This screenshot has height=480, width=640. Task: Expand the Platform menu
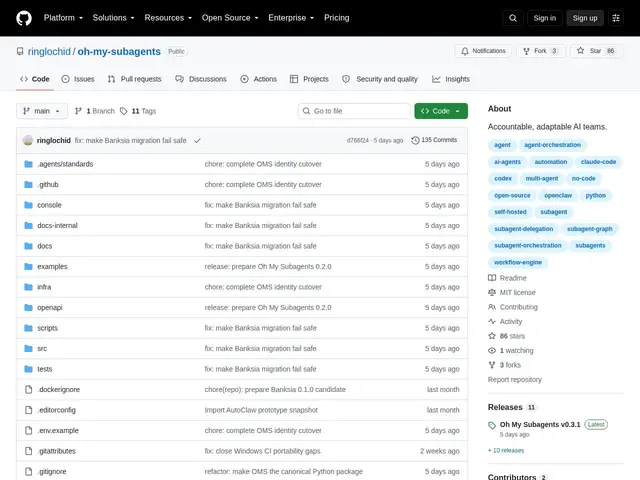63,18
